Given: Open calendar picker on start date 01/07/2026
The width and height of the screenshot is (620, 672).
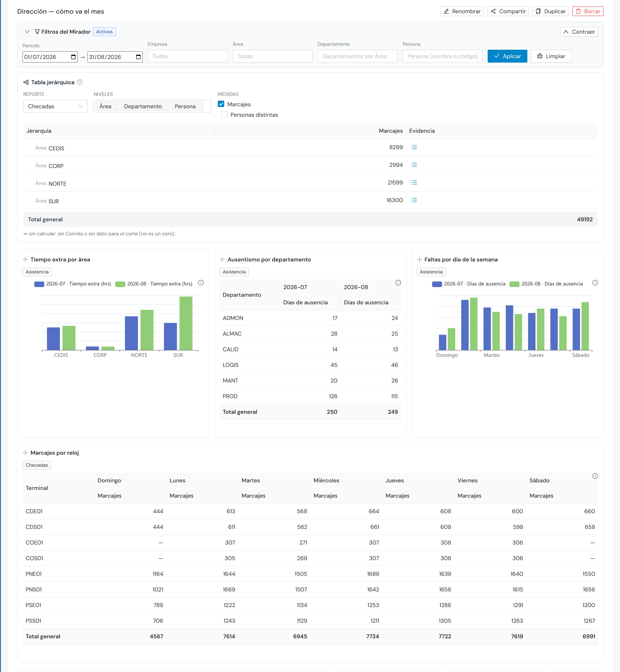Looking at the screenshot, I should point(73,57).
